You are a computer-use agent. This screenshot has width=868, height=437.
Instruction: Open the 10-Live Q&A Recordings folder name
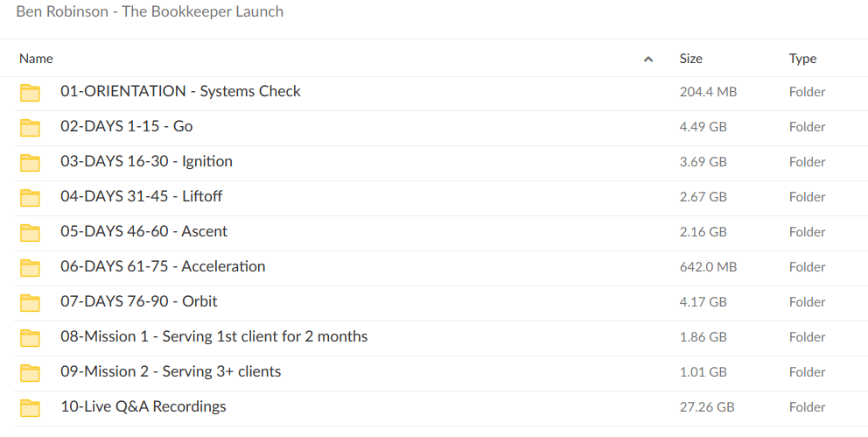(x=143, y=406)
